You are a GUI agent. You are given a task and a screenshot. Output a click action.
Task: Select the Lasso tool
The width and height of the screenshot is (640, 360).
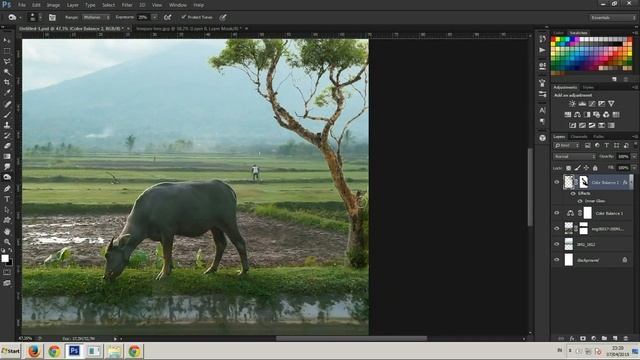tap(7, 61)
